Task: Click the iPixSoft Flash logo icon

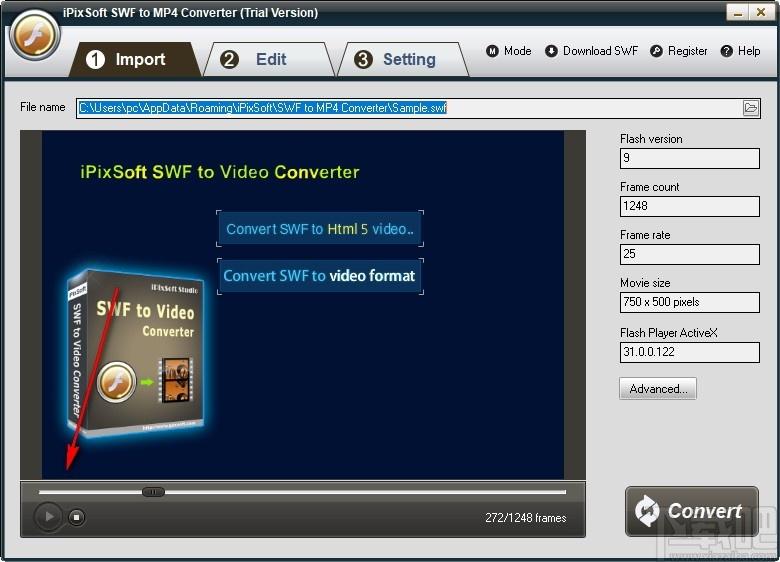Action: tap(35, 36)
